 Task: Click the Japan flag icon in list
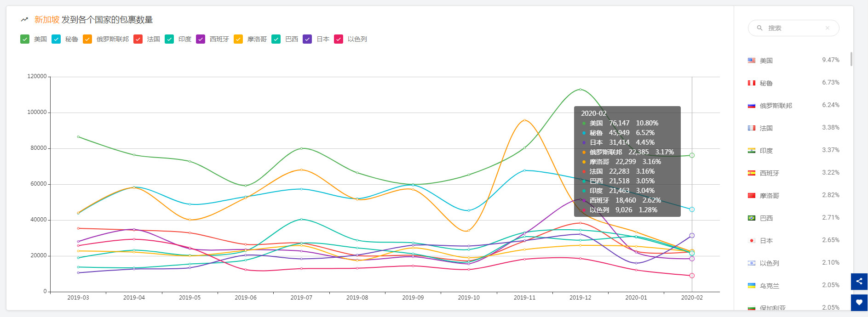tap(752, 241)
